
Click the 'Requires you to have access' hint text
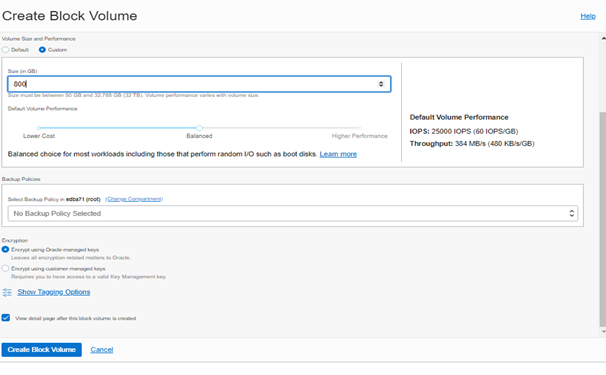(x=89, y=277)
